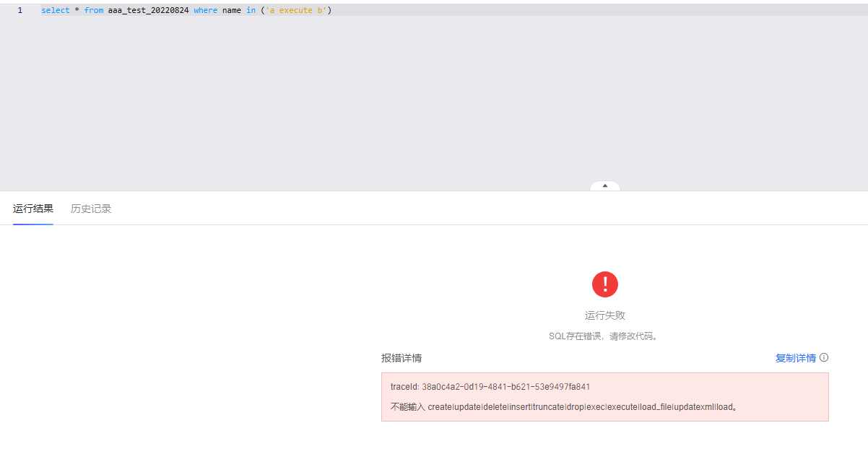Click the 'a execute b' string literal
This screenshot has width=868, height=454.
pos(296,11)
